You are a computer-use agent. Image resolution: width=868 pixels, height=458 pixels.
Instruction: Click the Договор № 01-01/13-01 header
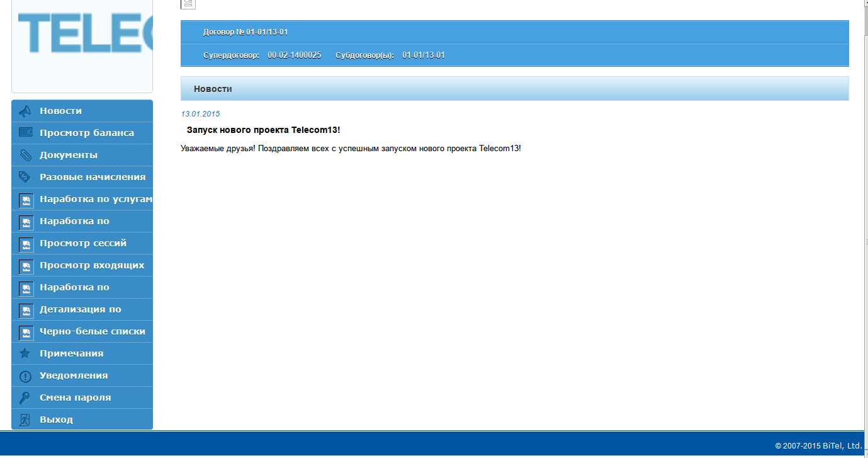(245, 32)
